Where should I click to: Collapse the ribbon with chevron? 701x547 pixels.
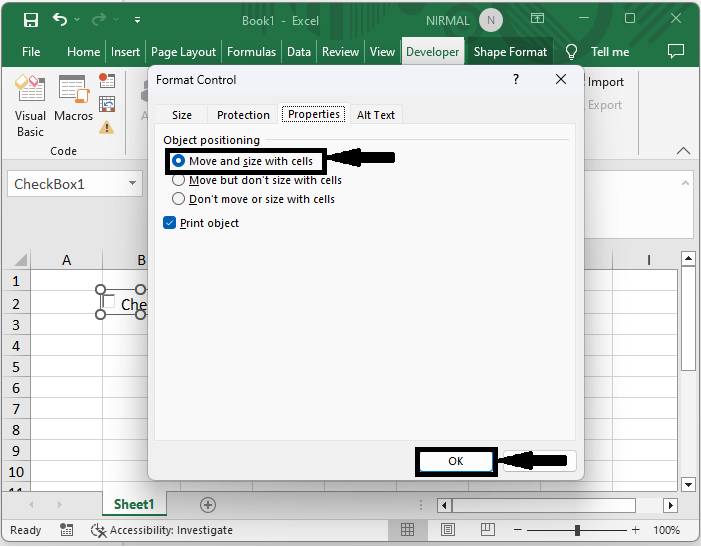[x=683, y=151]
